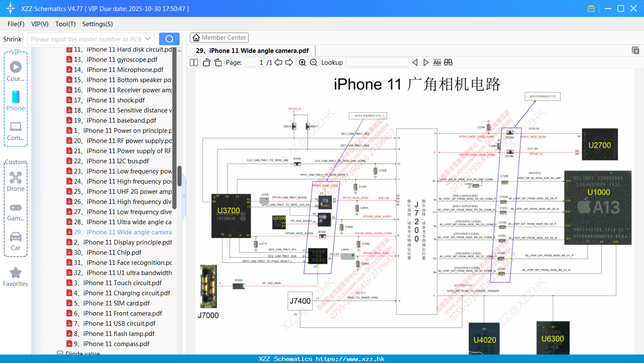
Task: Find previous lookup result
Action: (x=415, y=63)
